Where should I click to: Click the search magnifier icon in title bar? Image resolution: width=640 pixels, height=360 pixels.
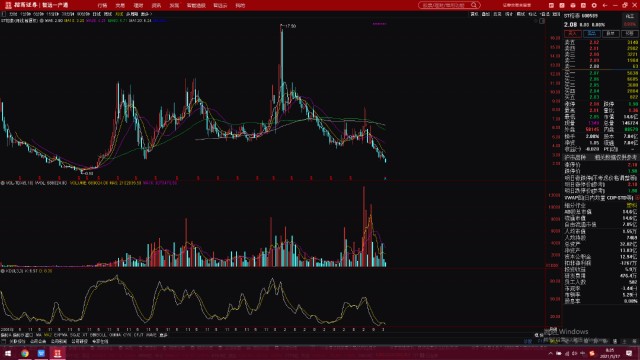(x=473, y=5)
